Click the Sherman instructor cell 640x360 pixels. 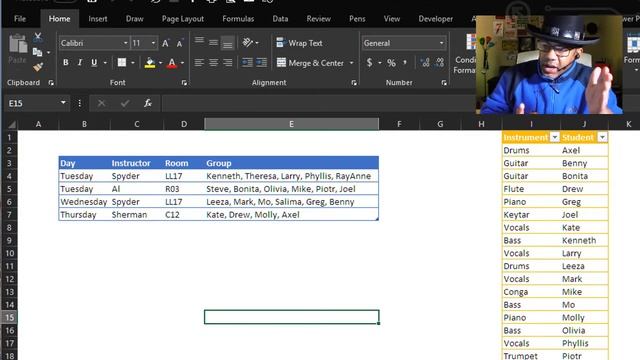coord(136,215)
